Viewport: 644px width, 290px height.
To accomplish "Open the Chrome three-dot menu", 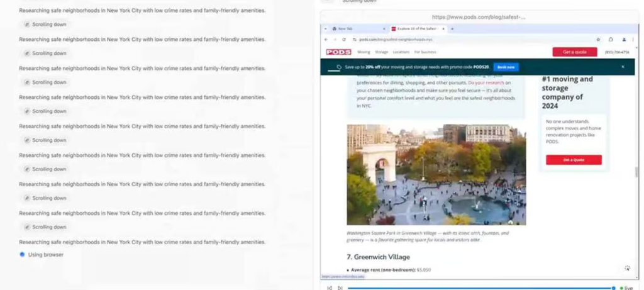I will [633, 40].
